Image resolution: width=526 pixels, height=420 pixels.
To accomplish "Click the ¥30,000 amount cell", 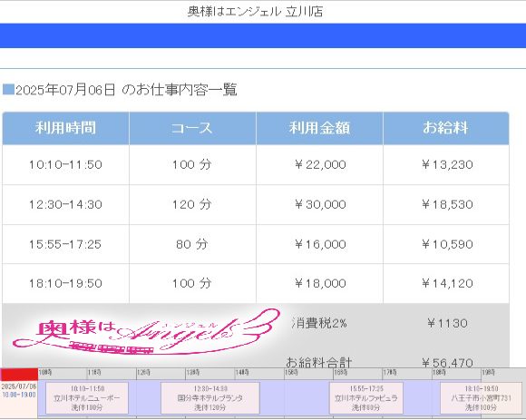I will 320,204.
